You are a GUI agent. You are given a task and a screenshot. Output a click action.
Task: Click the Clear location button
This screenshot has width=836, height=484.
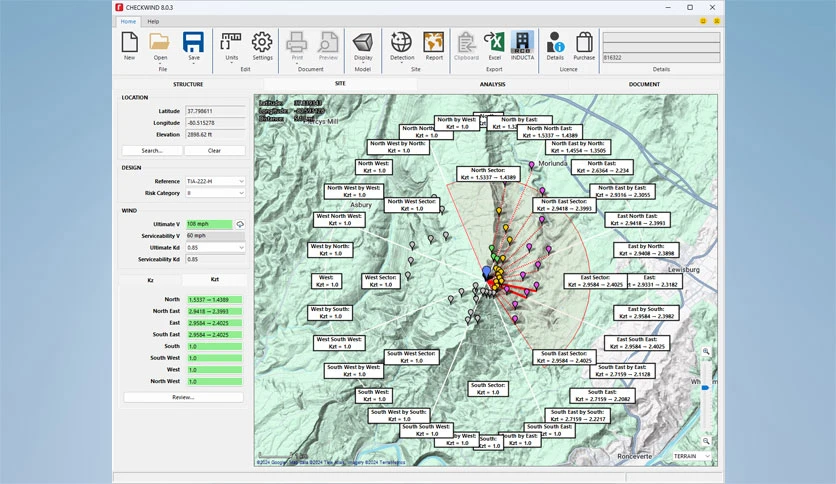click(214, 151)
